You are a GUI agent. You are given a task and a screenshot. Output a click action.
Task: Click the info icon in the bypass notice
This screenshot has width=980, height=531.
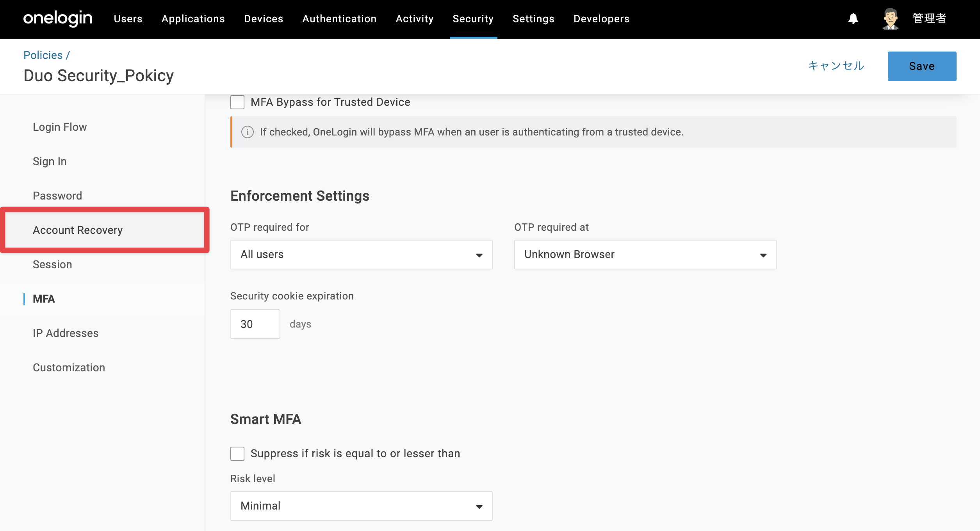[x=248, y=132]
